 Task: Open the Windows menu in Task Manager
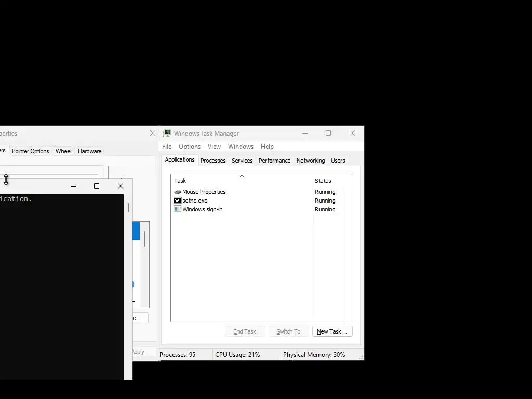tap(241, 146)
